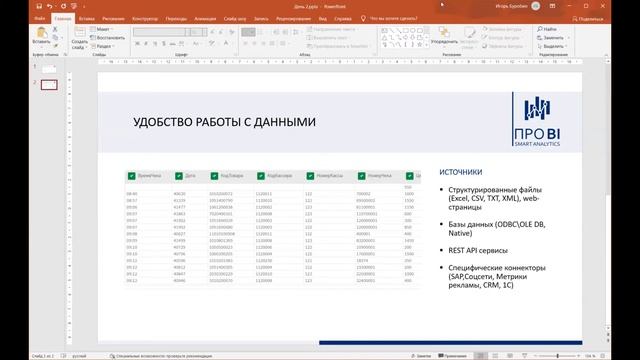The height and width of the screenshot is (360, 640).
Task: Select the oval shape in shapes gallery
Action: 413,31
